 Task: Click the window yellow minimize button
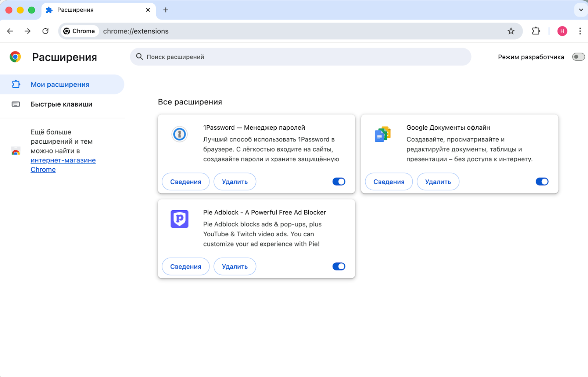tap(20, 10)
